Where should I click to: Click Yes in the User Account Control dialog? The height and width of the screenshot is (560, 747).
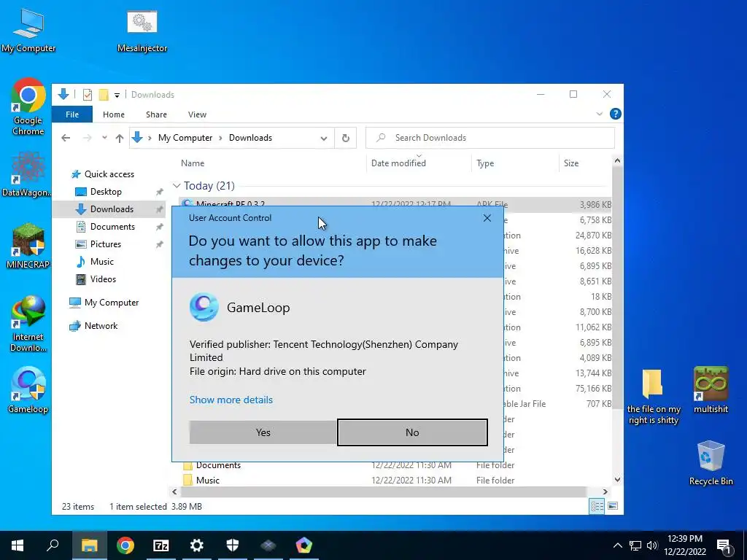tap(263, 432)
